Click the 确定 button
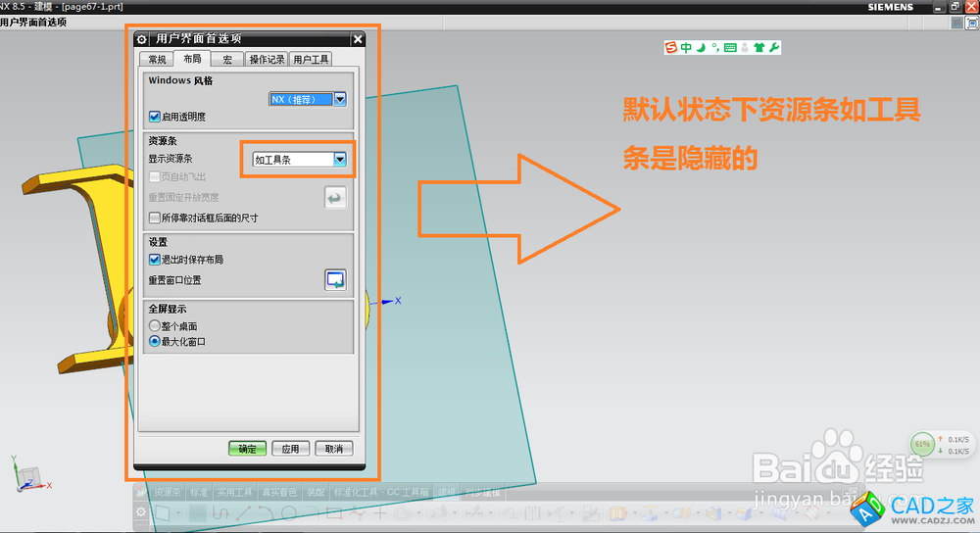 click(247, 449)
